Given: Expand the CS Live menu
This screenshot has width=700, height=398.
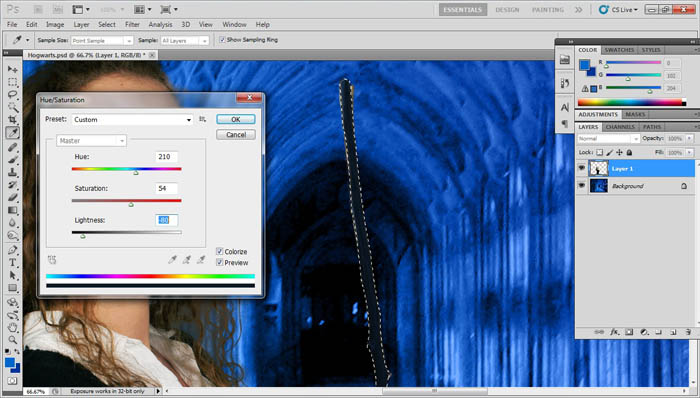Looking at the screenshot, I should (x=619, y=9).
